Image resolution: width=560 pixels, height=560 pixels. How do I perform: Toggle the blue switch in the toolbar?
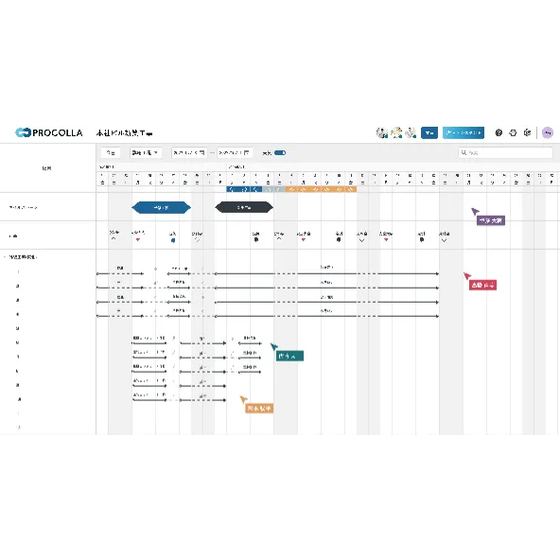pos(280,153)
